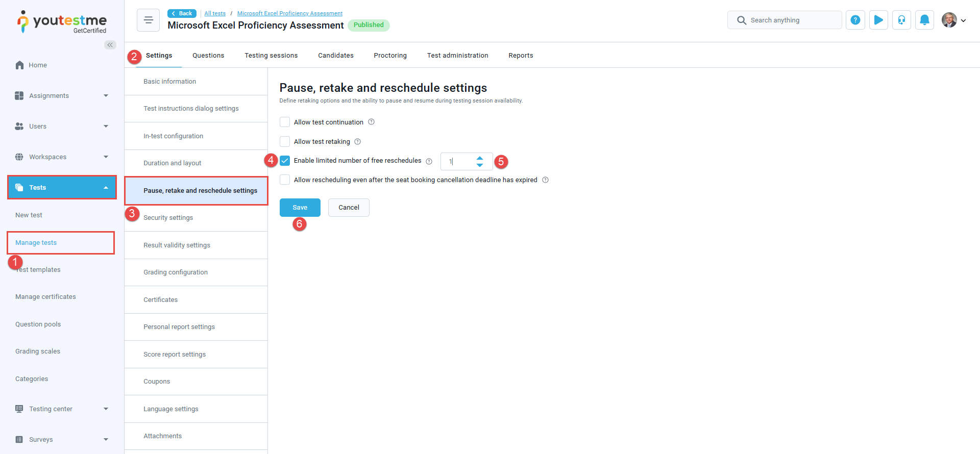Show help for Allow test retaking
This screenshot has width=980, height=454.
358,141
